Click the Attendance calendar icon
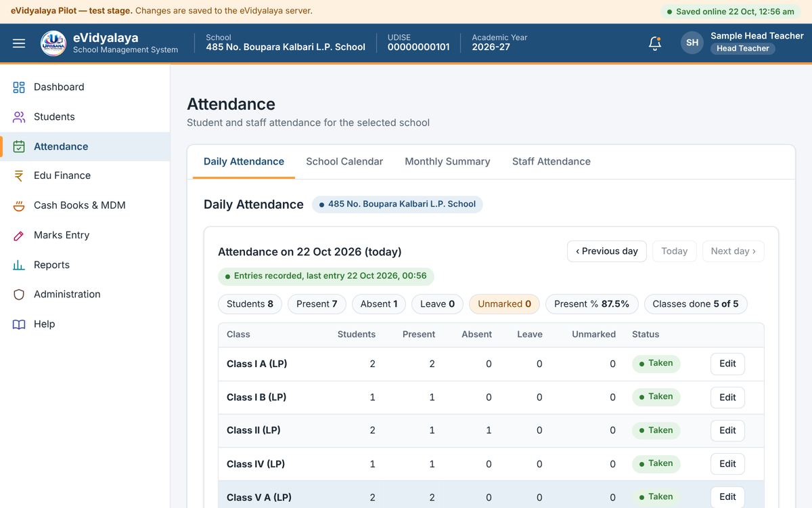Screen dimensions: 812x508 tap(19, 146)
